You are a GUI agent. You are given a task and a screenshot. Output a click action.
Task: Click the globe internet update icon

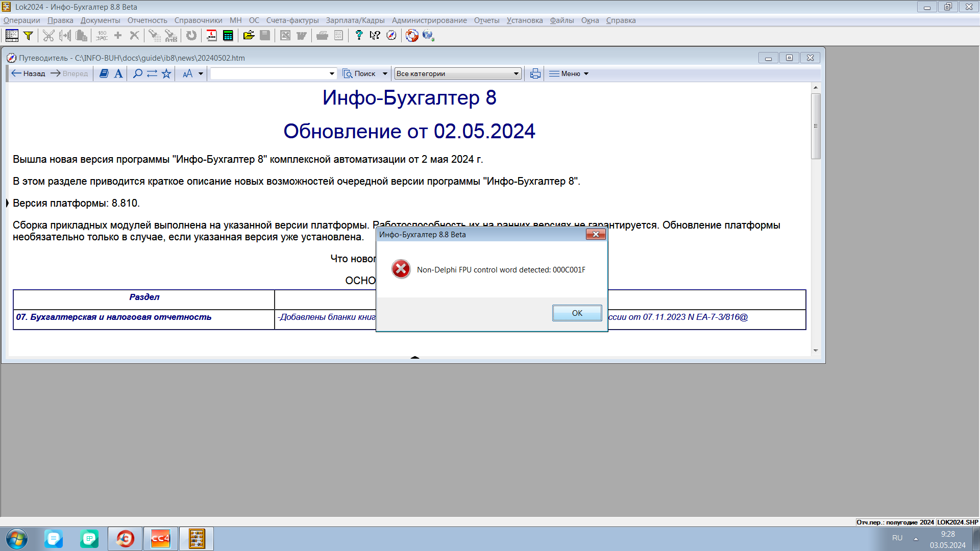pyautogui.click(x=428, y=35)
